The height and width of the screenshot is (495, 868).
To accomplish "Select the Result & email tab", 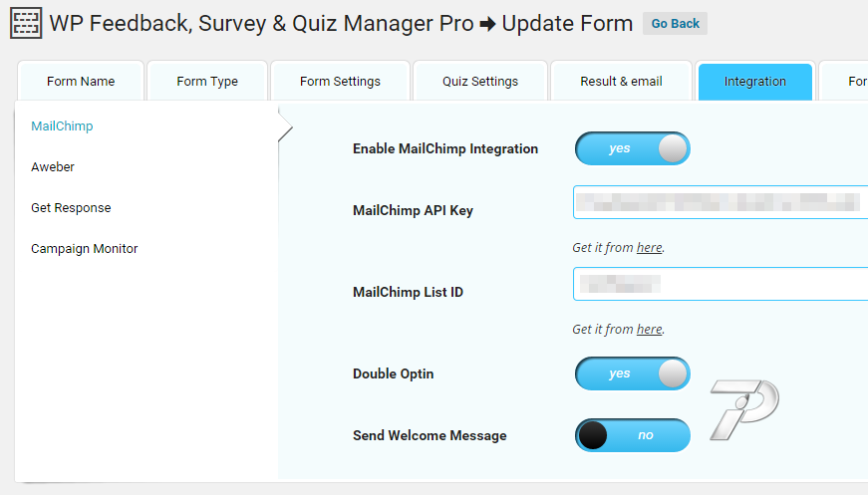I will (621, 82).
